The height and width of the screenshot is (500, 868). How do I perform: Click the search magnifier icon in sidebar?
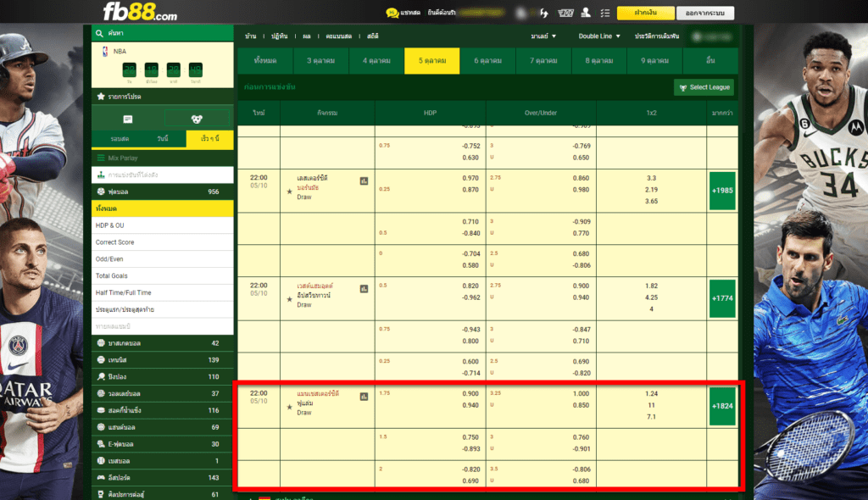[x=100, y=33]
